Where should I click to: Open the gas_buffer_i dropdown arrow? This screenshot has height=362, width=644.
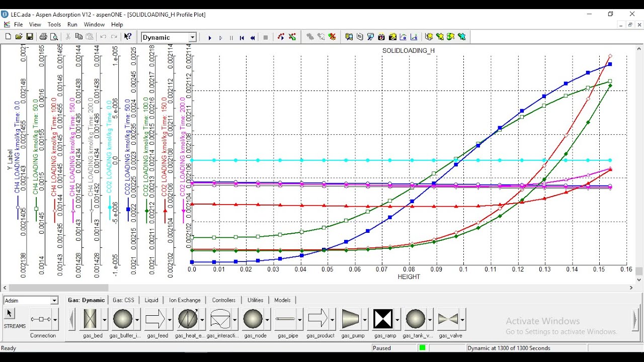(x=137, y=319)
